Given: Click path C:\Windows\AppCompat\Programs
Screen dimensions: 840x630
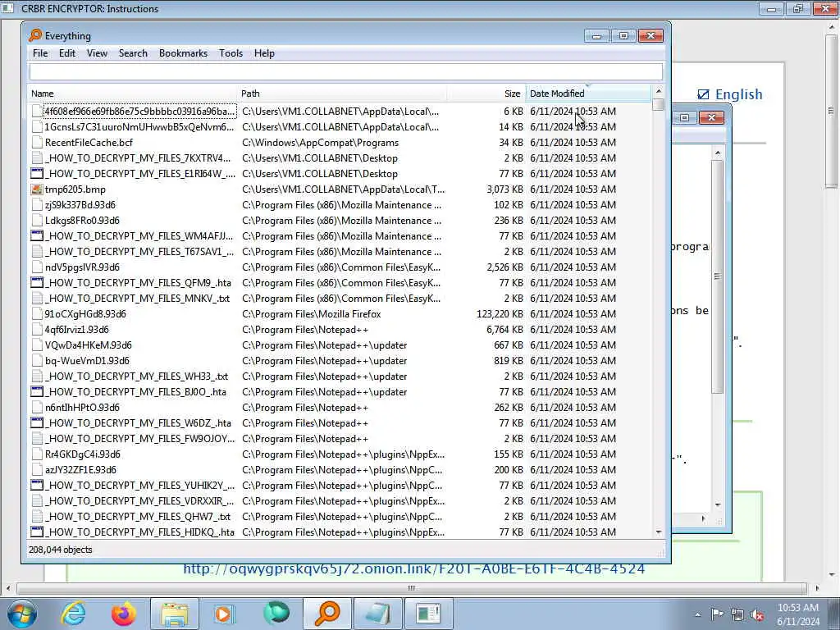Looking at the screenshot, I should (x=321, y=143).
